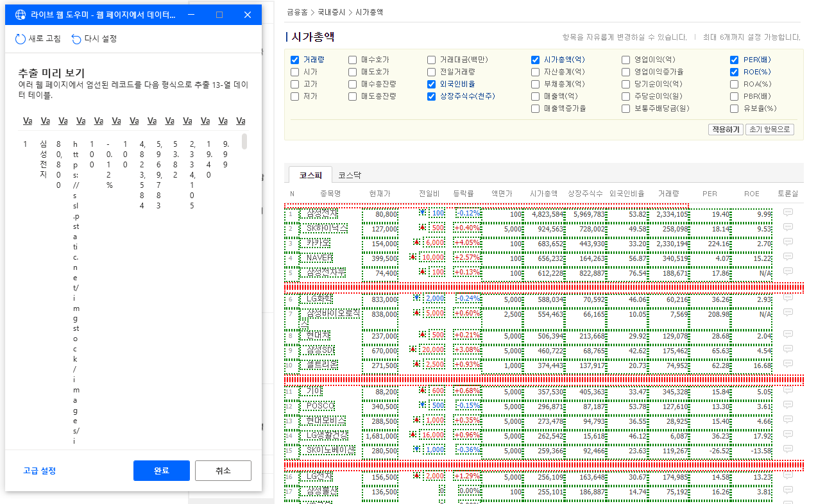This screenshot has width=825, height=504.
Task: Open the NAVER stock link
Action: point(319,258)
